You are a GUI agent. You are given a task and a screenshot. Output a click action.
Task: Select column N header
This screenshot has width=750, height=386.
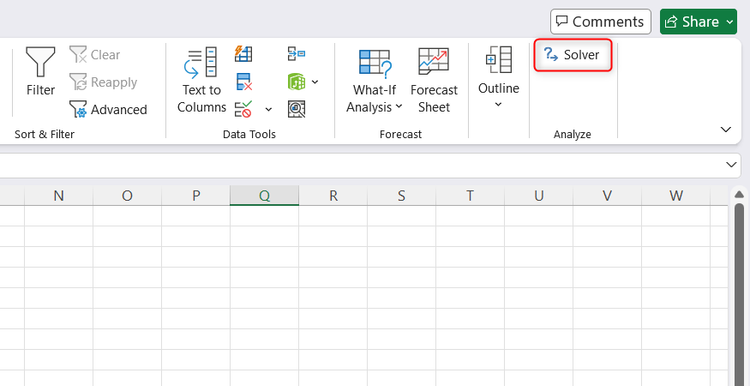tap(59, 196)
